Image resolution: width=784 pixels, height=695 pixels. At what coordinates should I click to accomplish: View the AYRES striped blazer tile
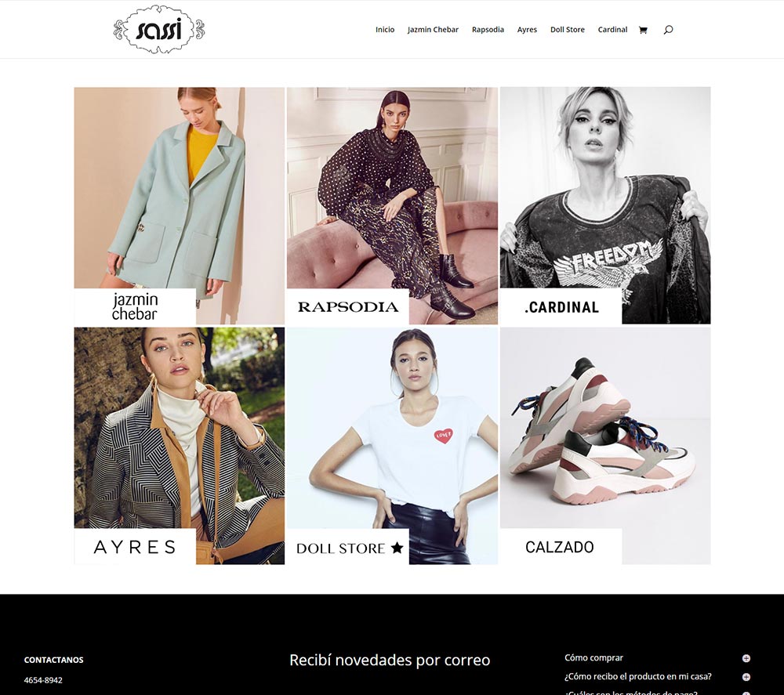[180, 446]
